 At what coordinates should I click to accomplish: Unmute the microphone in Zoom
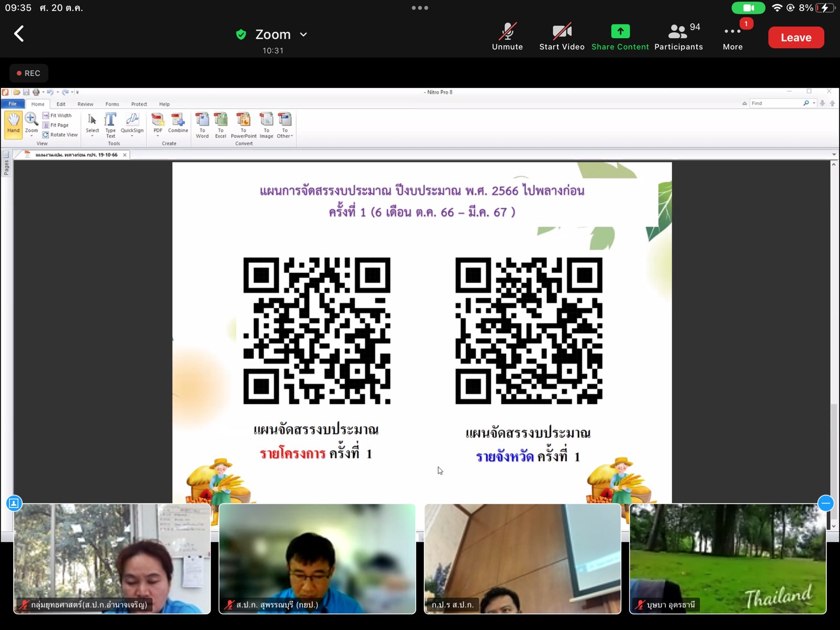coord(507,37)
